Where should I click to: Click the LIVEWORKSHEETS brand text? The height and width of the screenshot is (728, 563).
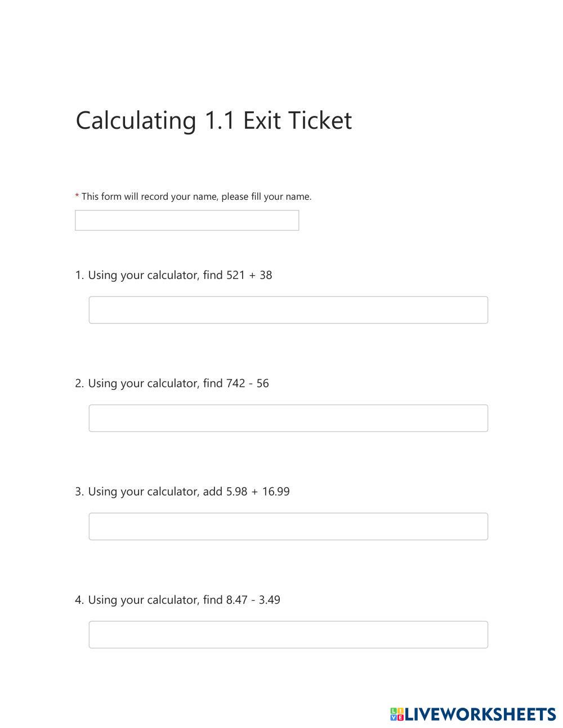[x=480, y=714]
